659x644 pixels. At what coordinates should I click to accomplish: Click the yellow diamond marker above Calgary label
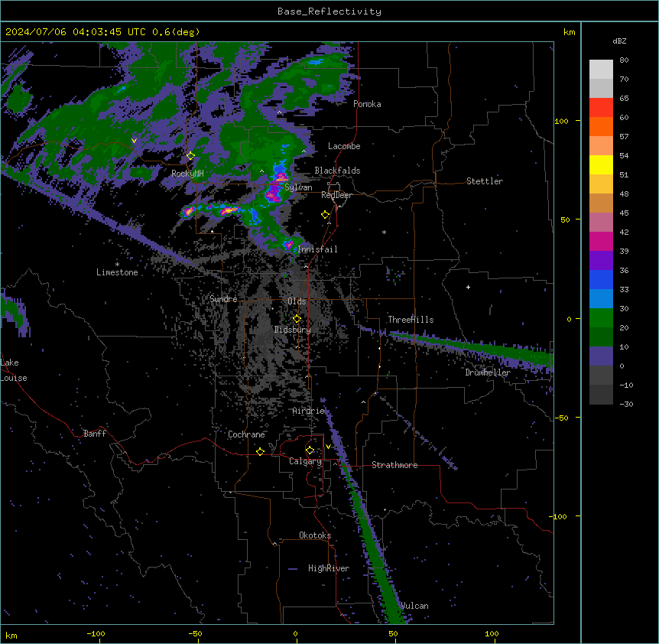point(310,450)
